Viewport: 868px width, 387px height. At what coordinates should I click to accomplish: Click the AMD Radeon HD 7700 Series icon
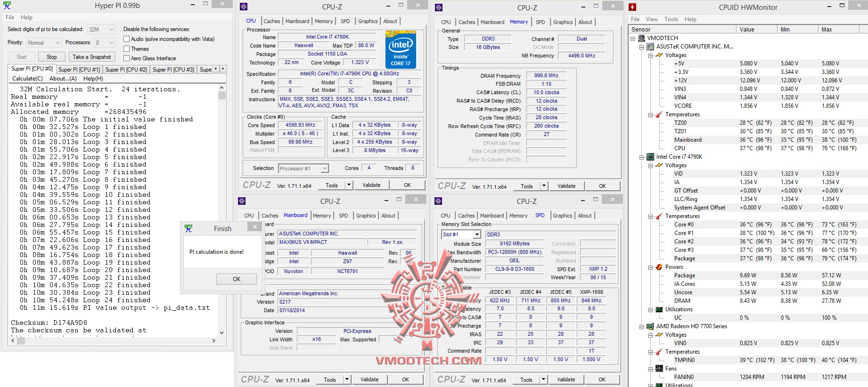(651, 326)
